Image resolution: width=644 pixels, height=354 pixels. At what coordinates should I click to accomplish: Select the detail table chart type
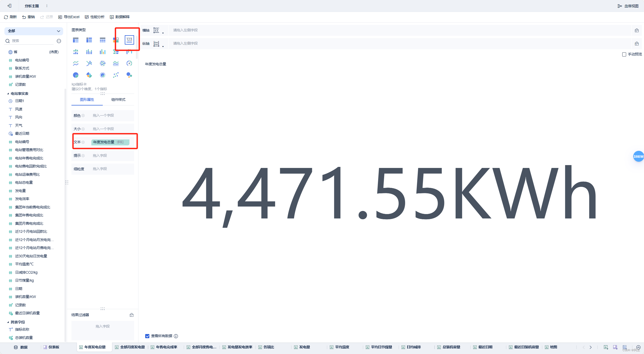tap(103, 40)
